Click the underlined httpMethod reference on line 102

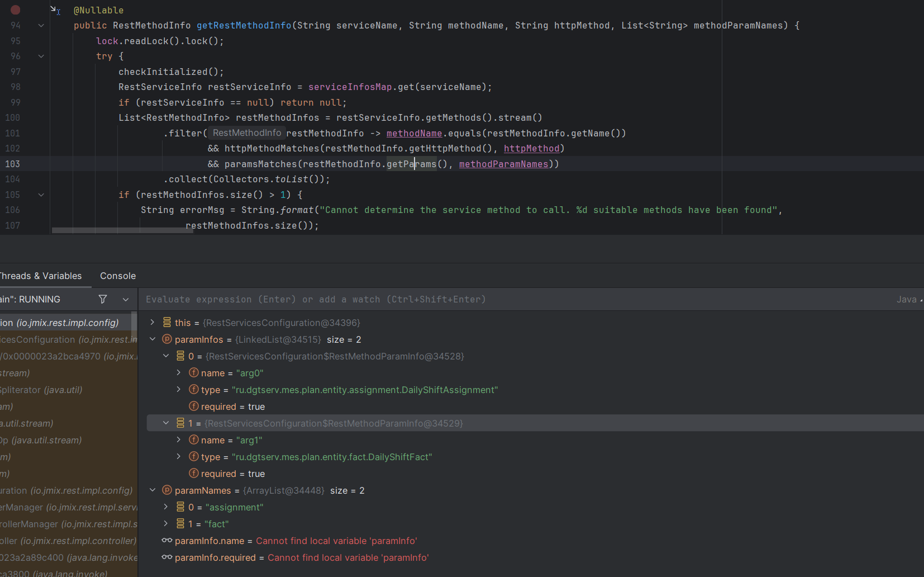click(x=531, y=148)
